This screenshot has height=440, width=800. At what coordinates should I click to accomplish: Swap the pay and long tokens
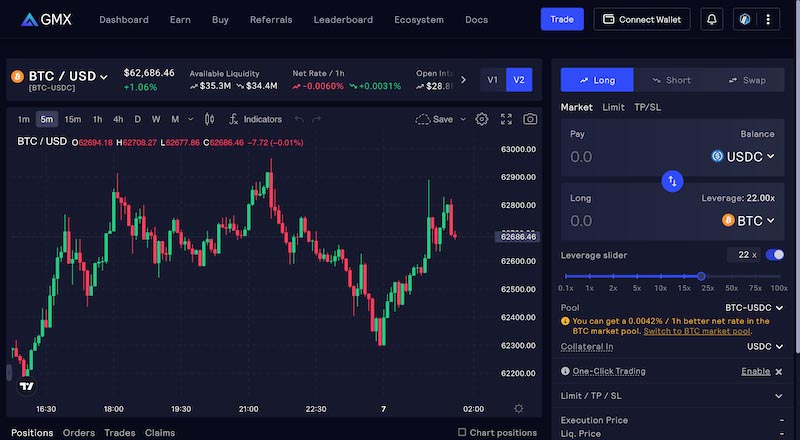coord(672,181)
